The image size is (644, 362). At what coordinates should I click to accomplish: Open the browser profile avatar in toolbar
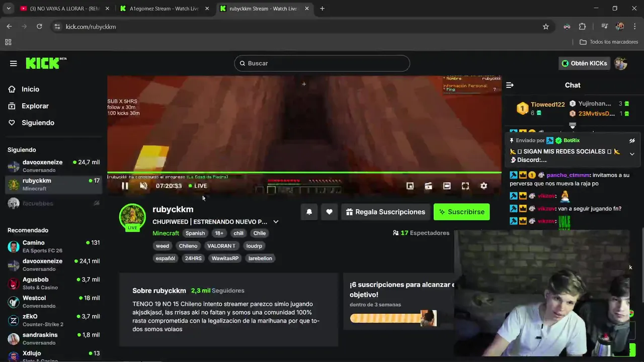tap(620, 27)
